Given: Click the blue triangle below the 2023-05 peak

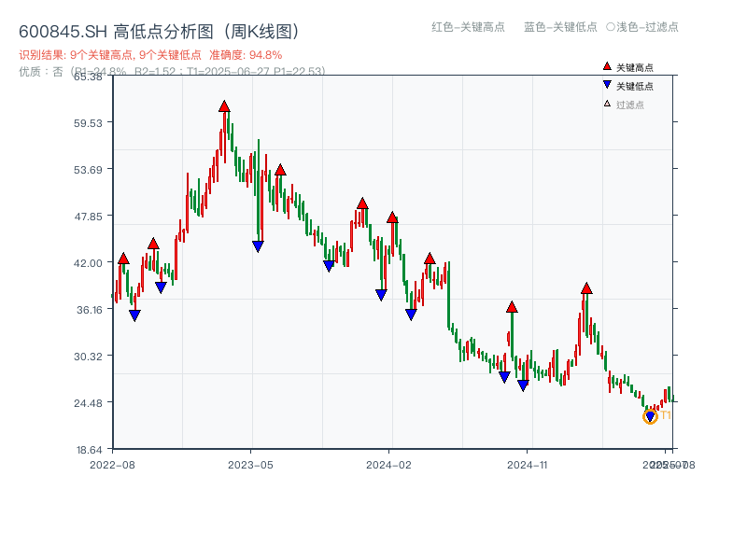Looking at the screenshot, I should (x=258, y=245).
